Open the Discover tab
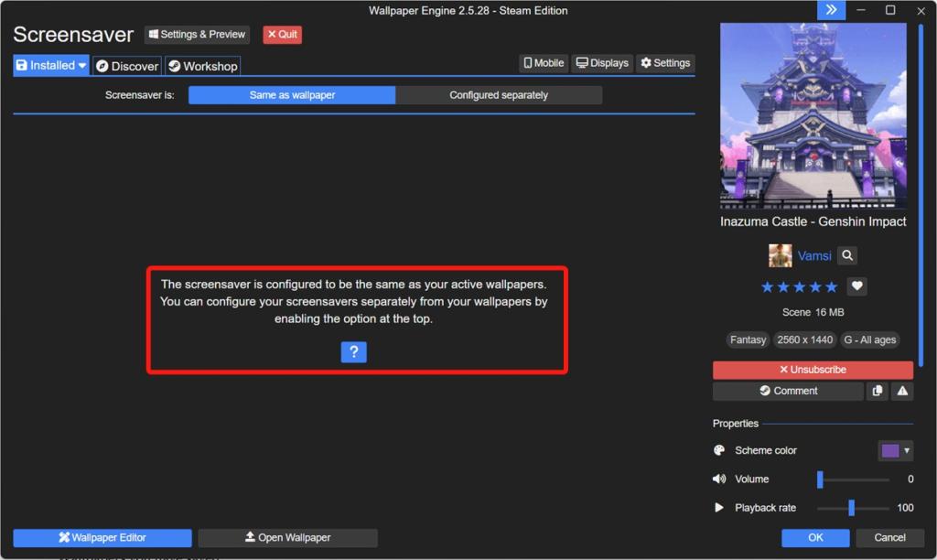 pos(125,65)
